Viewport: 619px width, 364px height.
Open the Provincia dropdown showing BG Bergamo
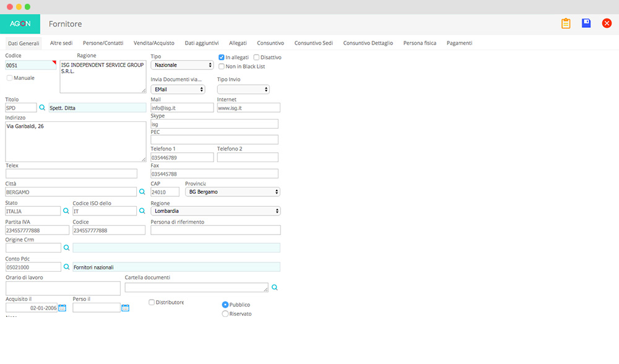pos(233,191)
